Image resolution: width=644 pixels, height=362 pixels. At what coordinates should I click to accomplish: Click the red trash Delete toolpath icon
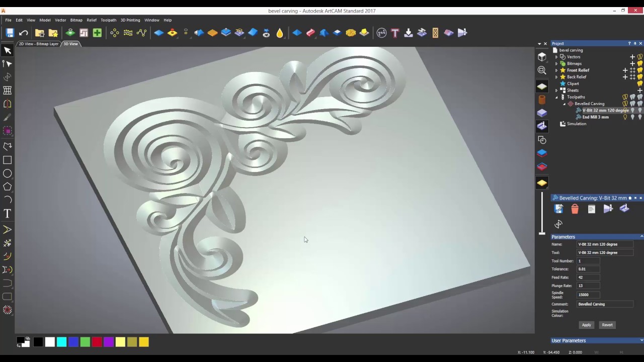(x=575, y=209)
